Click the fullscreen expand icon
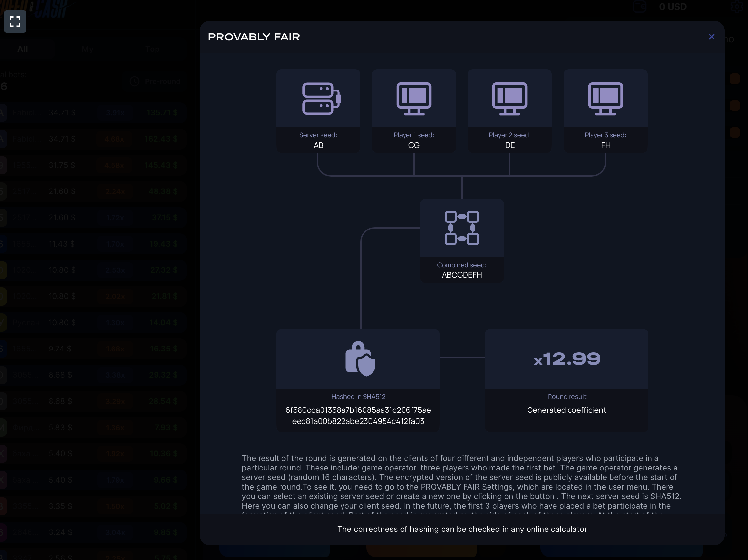This screenshot has height=560, width=748. [x=15, y=22]
